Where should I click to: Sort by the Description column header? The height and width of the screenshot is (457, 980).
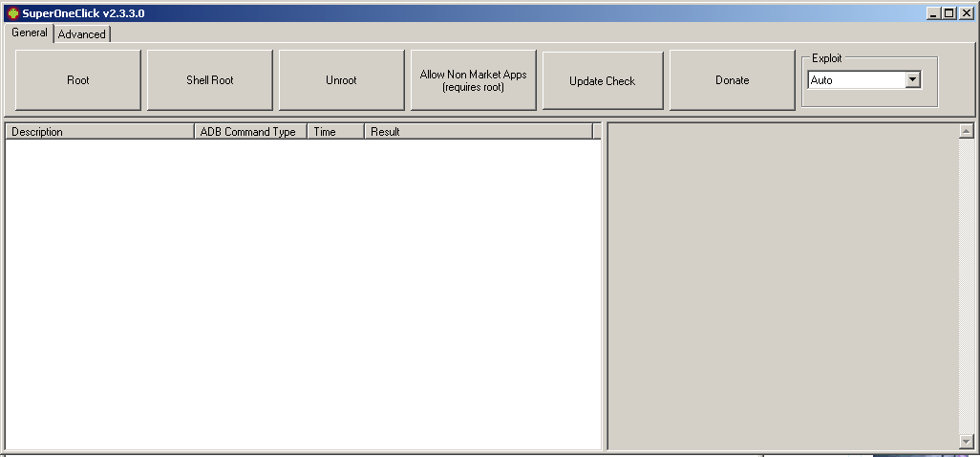[x=100, y=131]
